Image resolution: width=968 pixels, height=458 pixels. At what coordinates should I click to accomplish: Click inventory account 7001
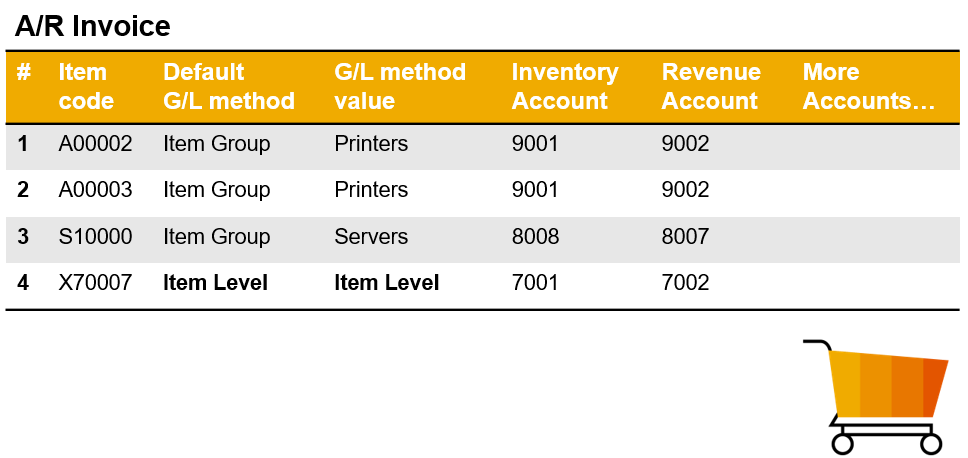pos(535,283)
